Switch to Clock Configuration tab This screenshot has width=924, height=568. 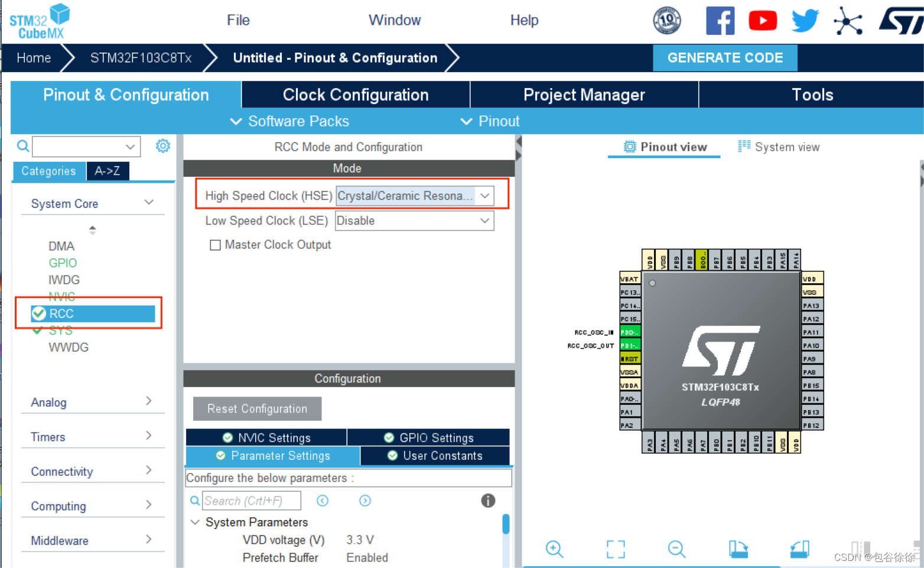click(356, 95)
